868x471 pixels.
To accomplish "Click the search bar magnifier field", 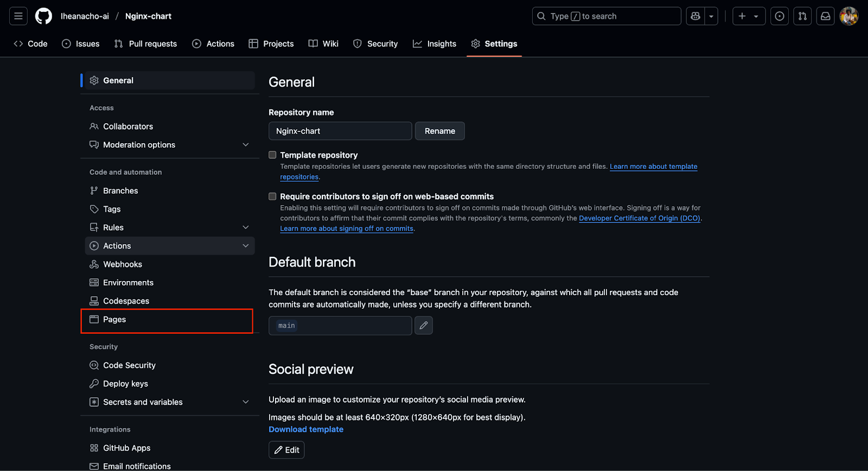I will coord(607,16).
